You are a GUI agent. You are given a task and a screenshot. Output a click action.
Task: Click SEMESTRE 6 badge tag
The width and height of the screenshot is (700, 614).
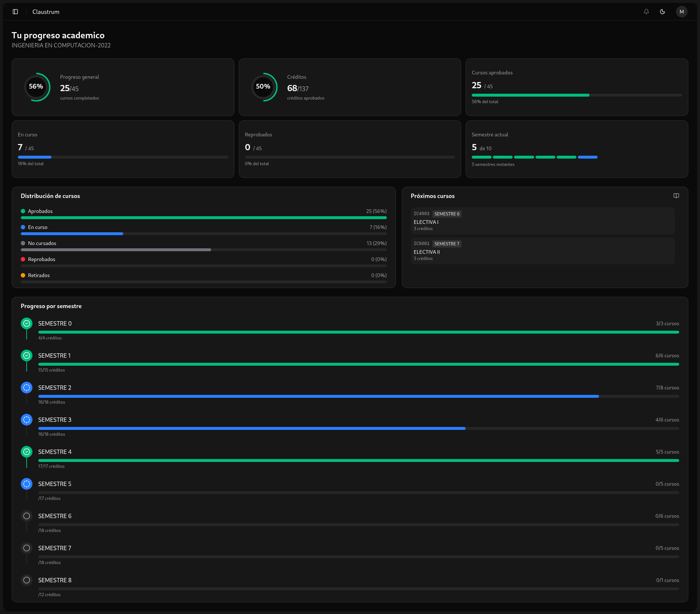point(447,214)
